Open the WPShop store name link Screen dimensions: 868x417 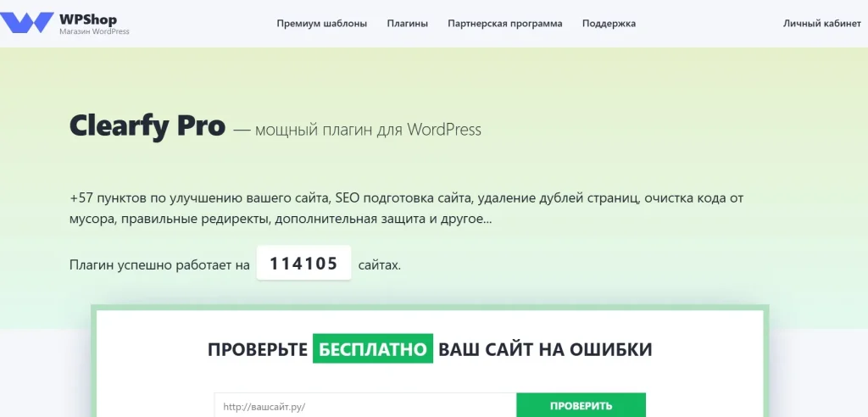[x=88, y=20]
